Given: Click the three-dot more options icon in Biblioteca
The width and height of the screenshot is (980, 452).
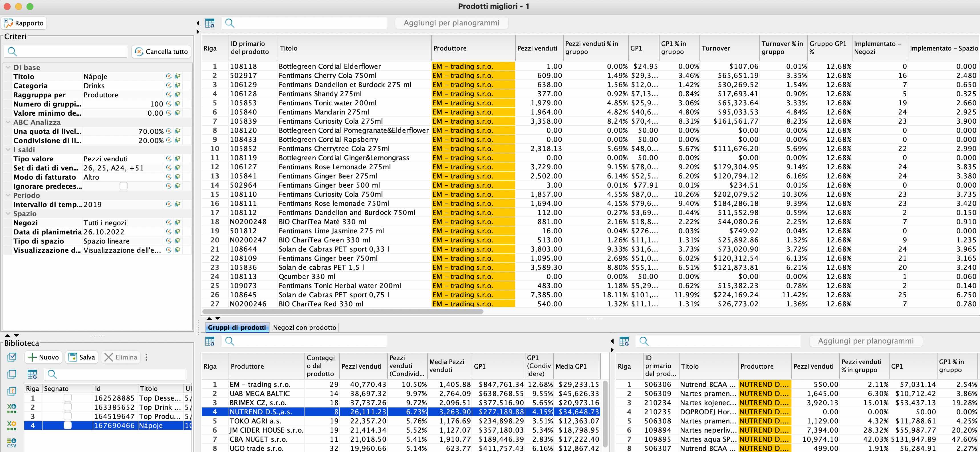Looking at the screenshot, I should pyautogui.click(x=146, y=357).
